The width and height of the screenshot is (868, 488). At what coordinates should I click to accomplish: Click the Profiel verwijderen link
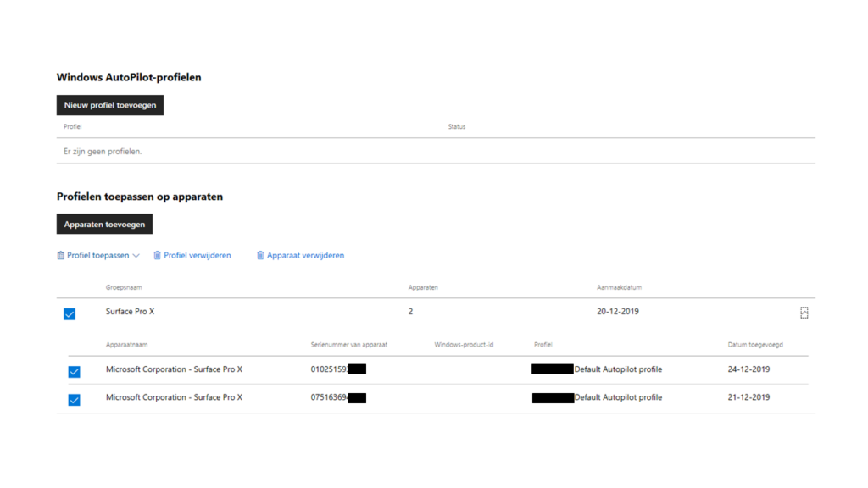click(197, 255)
